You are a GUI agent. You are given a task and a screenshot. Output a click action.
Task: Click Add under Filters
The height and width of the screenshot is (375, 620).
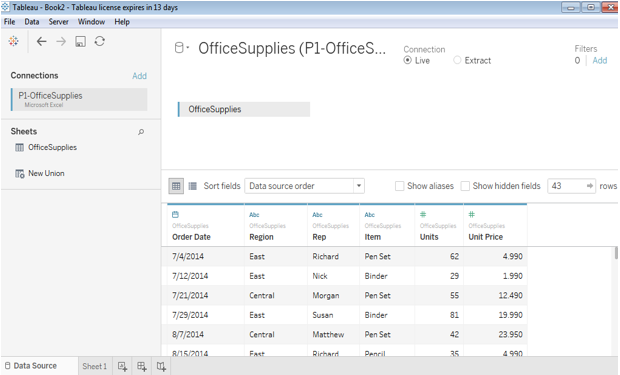pyautogui.click(x=599, y=61)
